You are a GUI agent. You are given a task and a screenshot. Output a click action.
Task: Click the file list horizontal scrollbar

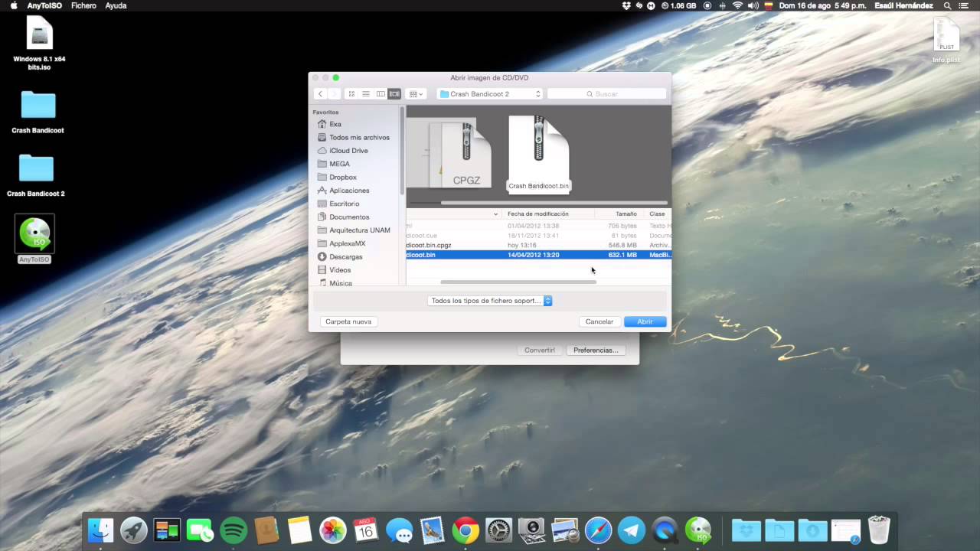518,282
